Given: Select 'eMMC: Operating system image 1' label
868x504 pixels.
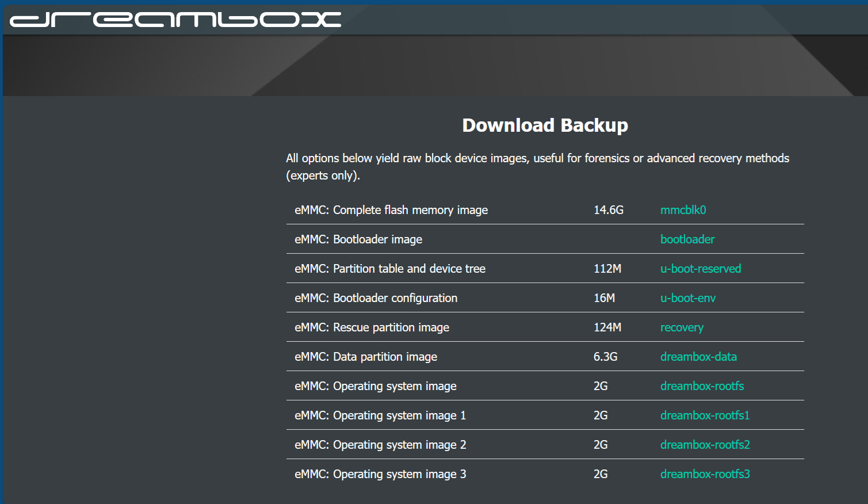Looking at the screenshot, I should [x=380, y=415].
